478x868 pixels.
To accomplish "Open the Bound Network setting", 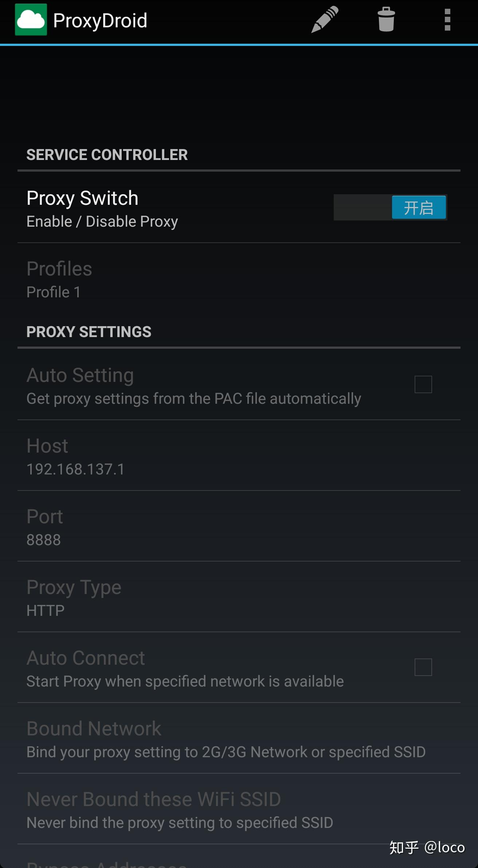I will (x=239, y=738).
